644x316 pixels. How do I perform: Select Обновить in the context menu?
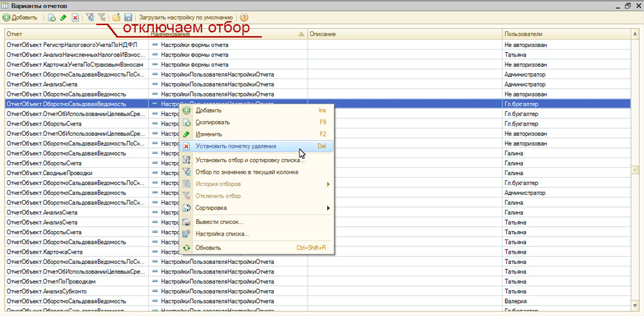(208, 248)
